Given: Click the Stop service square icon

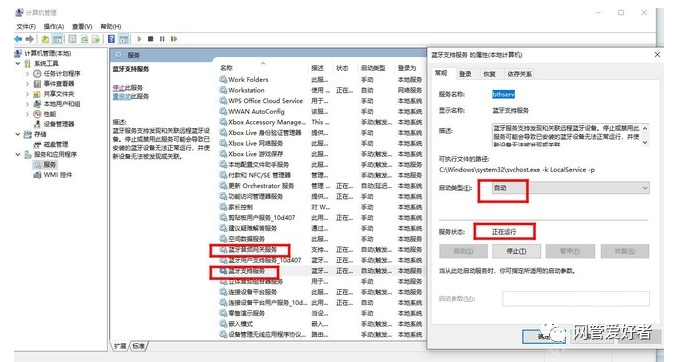Looking at the screenshot, I should (x=150, y=39).
